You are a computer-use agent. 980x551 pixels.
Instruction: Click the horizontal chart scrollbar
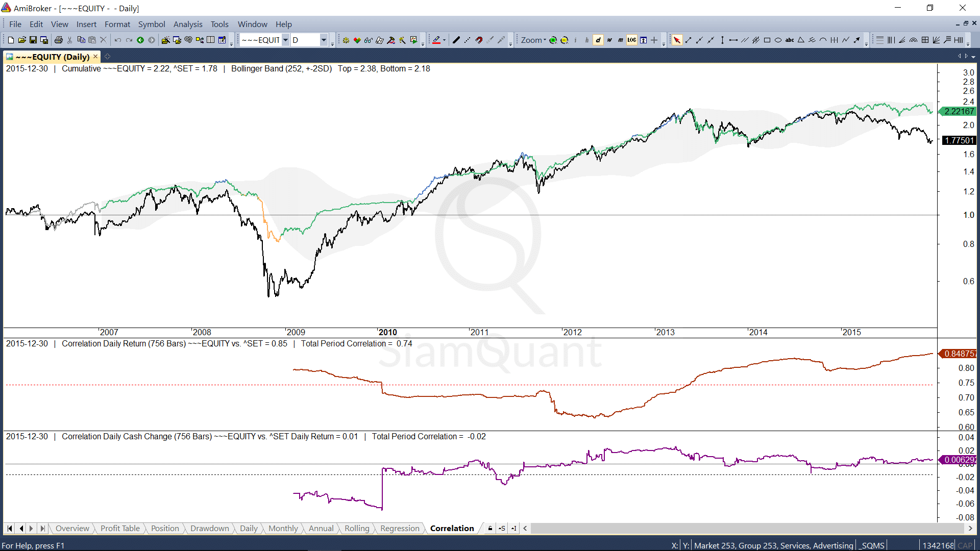pos(745,528)
